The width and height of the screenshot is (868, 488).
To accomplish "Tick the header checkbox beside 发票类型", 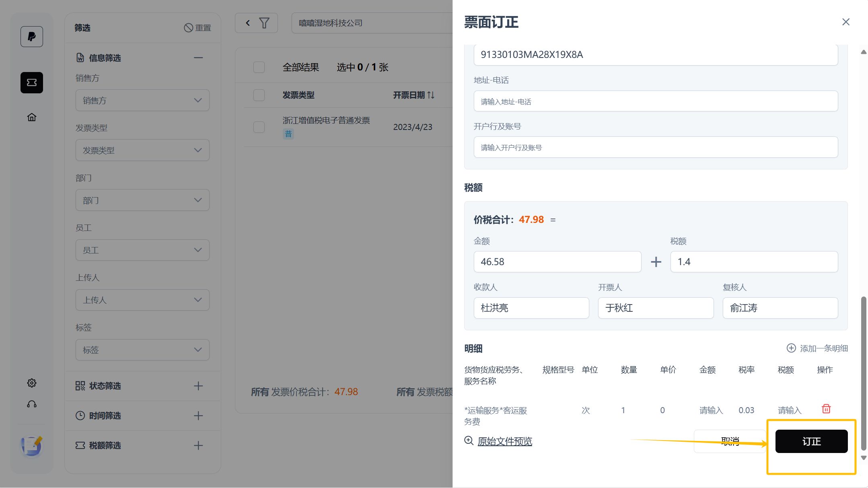I will 259,95.
